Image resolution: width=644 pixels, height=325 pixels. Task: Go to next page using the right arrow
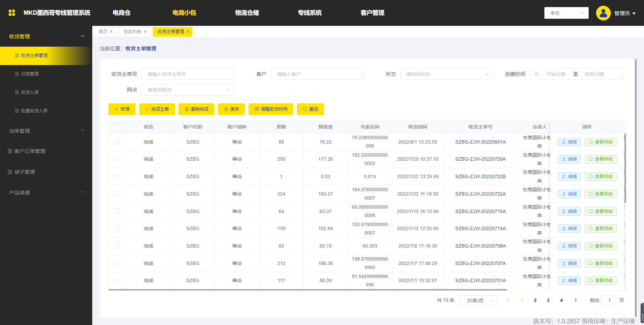coord(575,301)
